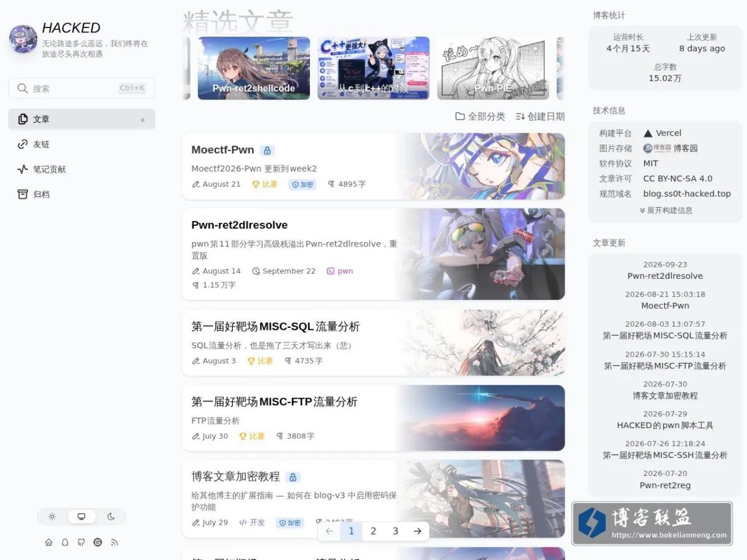Focus the 搜索 search field
The height and width of the screenshot is (560, 747).
tap(82, 88)
